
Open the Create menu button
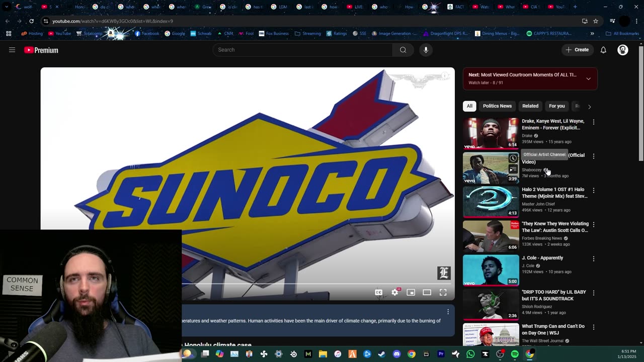(x=577, y=50)
